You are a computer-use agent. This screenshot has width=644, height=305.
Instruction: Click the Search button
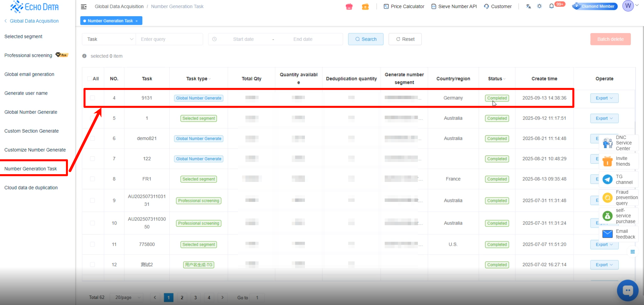point(365,39)
